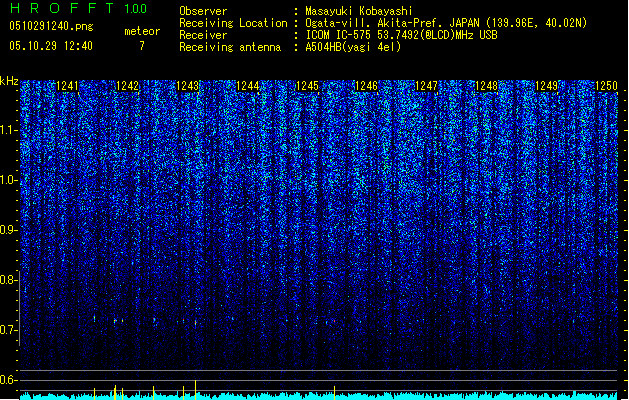Select the Ogata-vill. Akita-Pref. JAPAN location text
Image resolution: width=629 pixels, height=400 pixels.
pos(446,23)
